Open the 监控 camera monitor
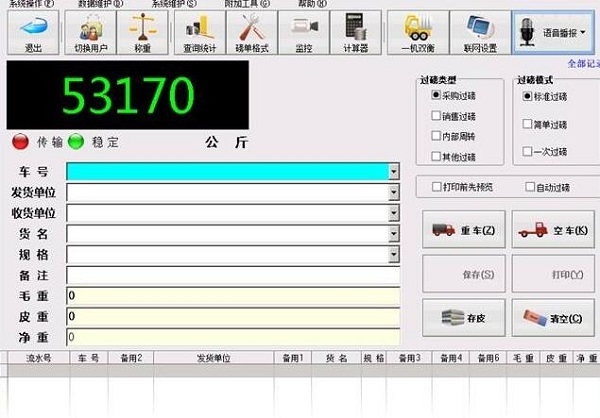 304,33
